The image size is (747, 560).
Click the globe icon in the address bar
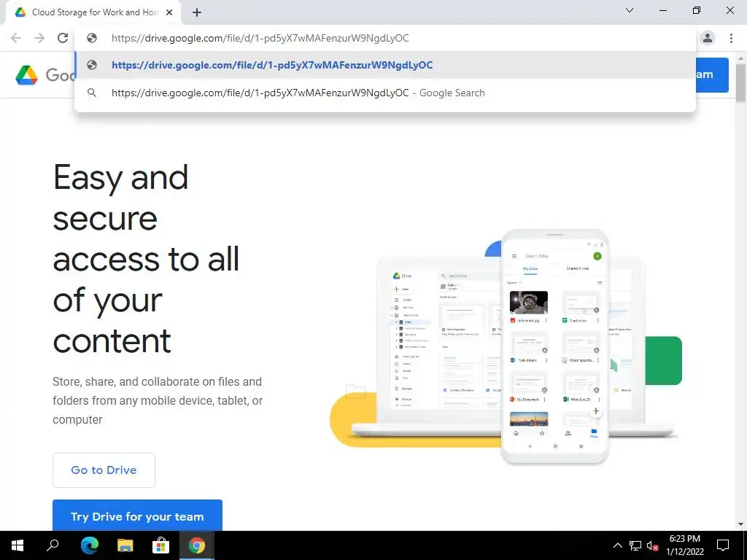pyautogui.click(x=92, y=38)
